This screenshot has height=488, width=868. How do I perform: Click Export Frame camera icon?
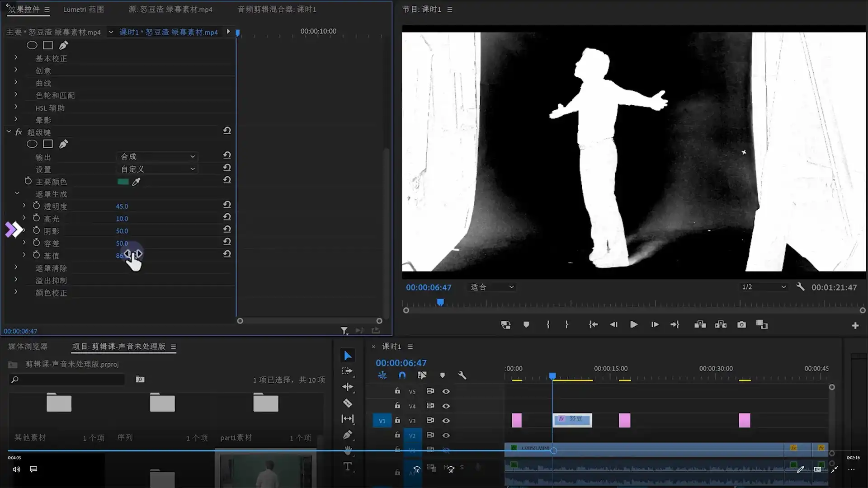coord(741,324)
